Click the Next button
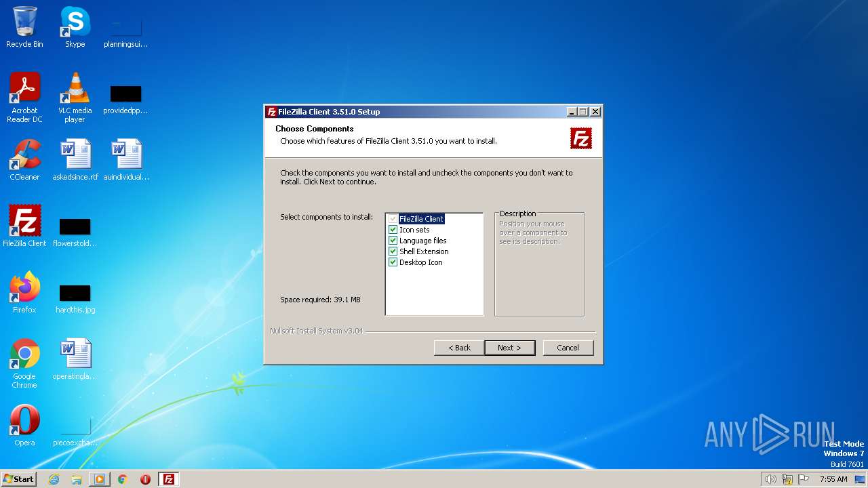The width and height of the screenshot is (868, 488). coord(510,348)
